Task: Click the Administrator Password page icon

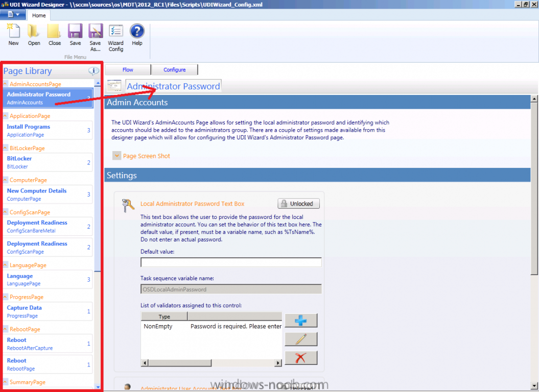Action: pos(114,86)
